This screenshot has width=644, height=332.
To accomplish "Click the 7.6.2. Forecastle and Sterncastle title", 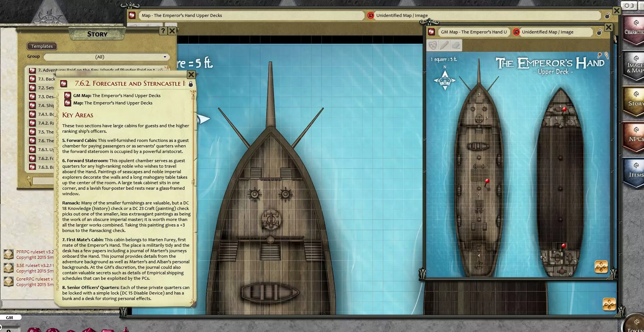I will [x=130, y=83].
